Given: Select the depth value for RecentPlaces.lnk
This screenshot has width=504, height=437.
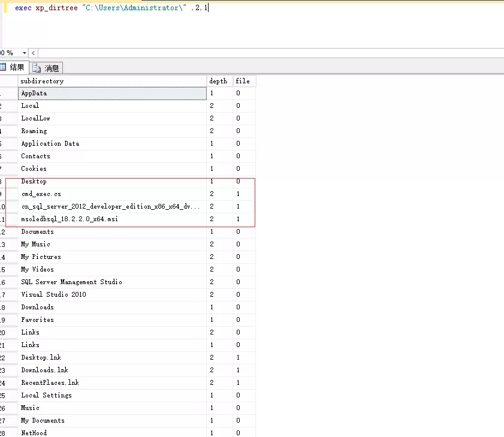Looking at the screenshot, I should click(219, 382).
